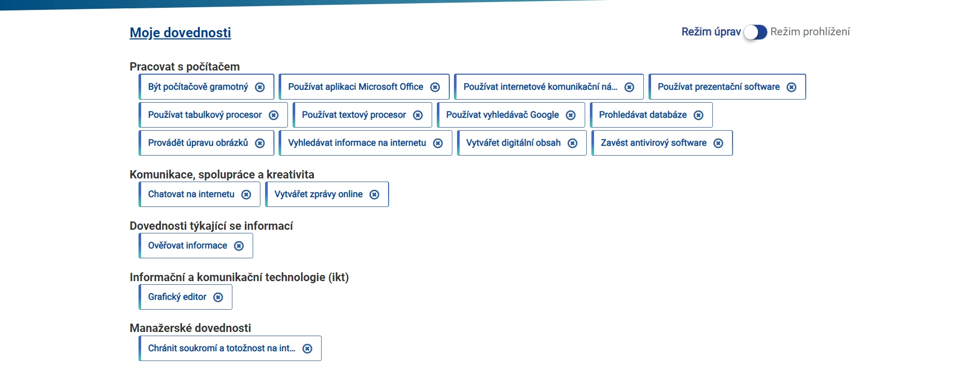Viewport: 980px width, 388px height.
Task: Toggle the edit/view mode switch
Action: pos(755,32)
